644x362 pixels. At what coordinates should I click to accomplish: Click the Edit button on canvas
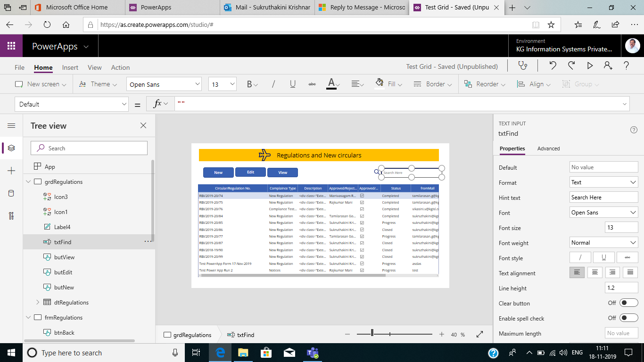(x=250, y=172)
